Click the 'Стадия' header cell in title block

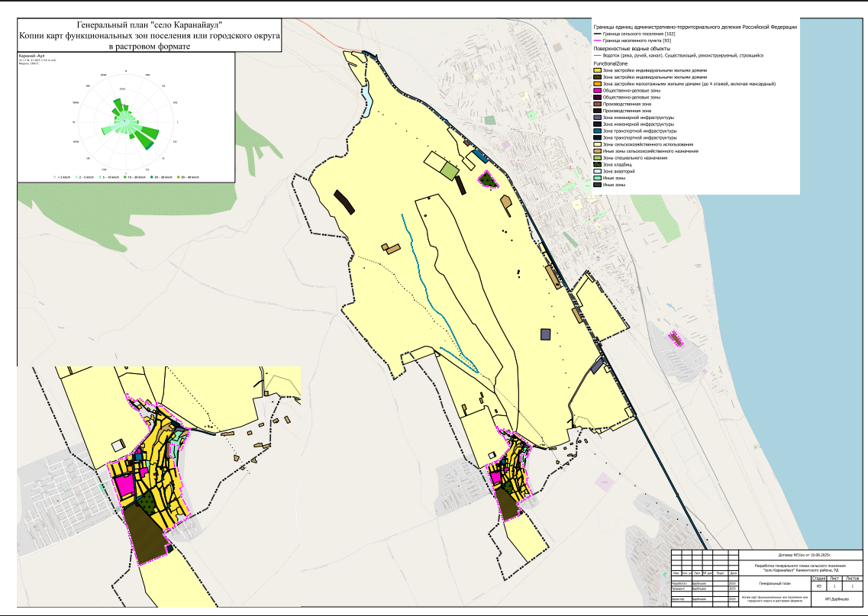point(818,579)
